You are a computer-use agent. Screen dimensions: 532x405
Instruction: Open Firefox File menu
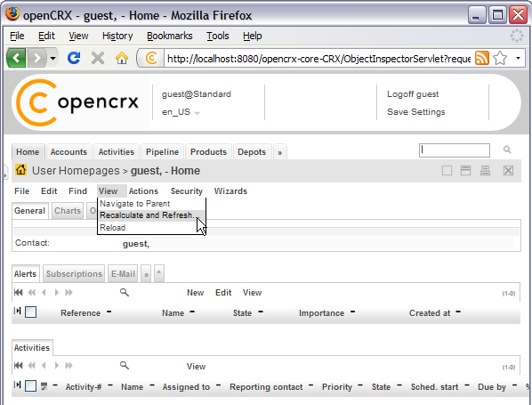point(17,36)
